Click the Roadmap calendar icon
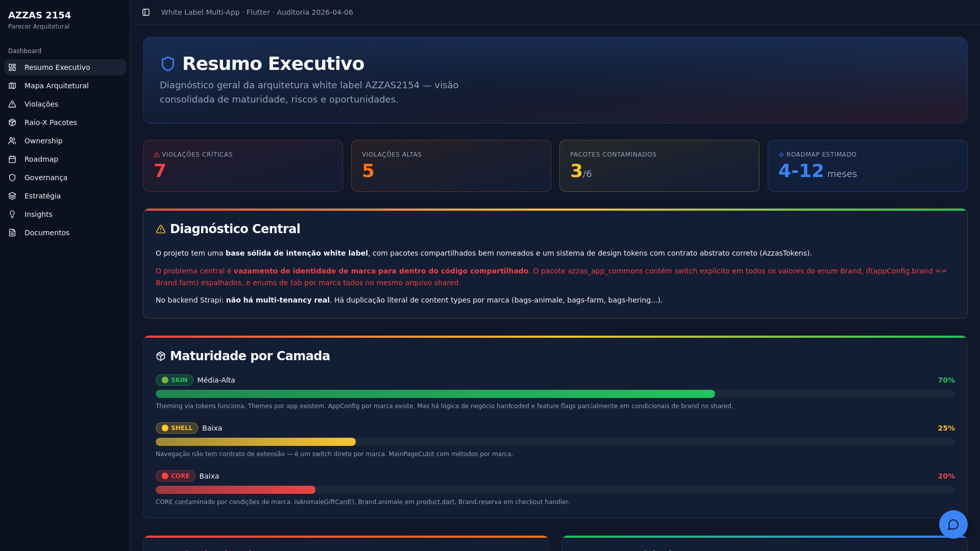Viewport: 980px width, 551px height. click(x=12, y=159)
